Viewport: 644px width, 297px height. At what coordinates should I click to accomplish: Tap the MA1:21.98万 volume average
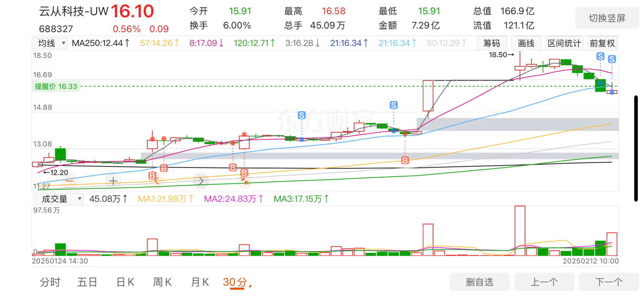point(166,199)
